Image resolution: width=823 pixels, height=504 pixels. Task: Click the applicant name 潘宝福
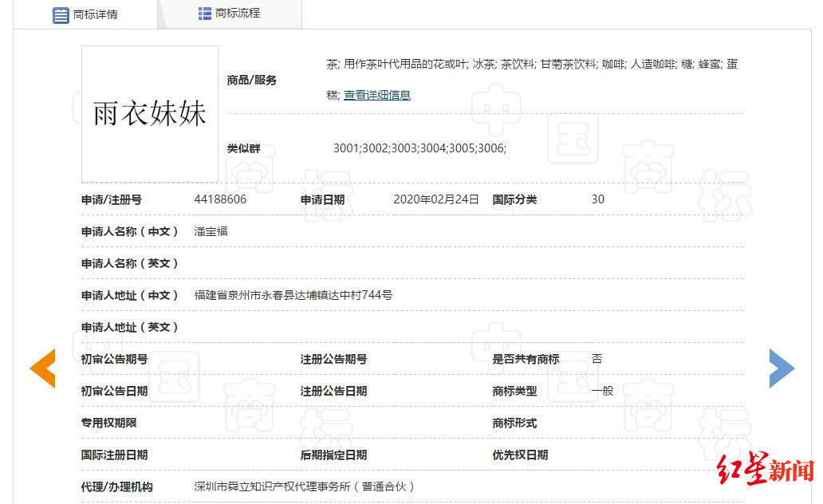click(x=210, y=232)
